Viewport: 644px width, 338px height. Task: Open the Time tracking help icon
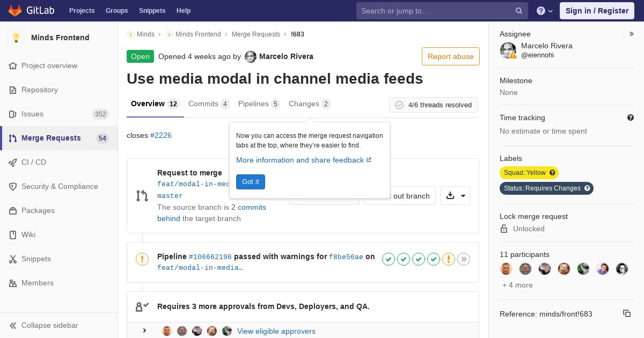(631, 117)
